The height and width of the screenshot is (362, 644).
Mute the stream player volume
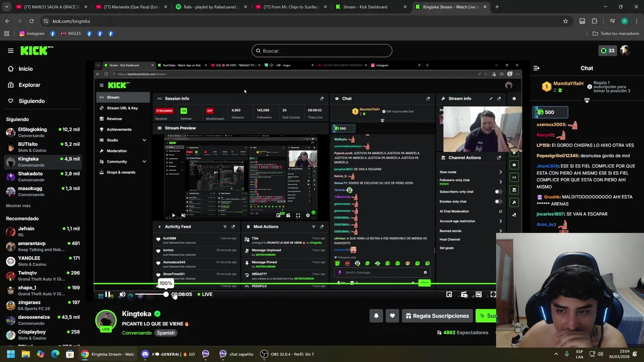(x=122, y=295)
